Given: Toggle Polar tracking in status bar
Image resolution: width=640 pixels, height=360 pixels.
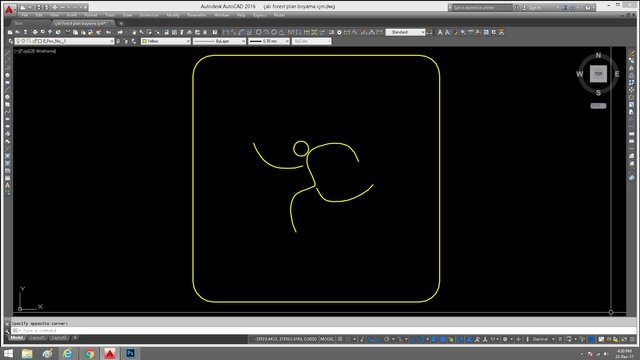Looking at the screenshot, I should click(x=387, y=339).
